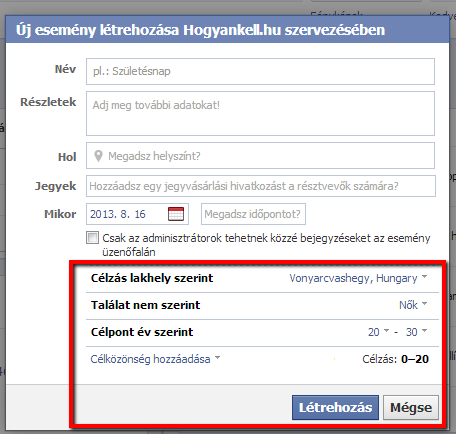Screen dimensions: 456x434
Task: Open the calendar date picker icon
Action: [176, 214]
